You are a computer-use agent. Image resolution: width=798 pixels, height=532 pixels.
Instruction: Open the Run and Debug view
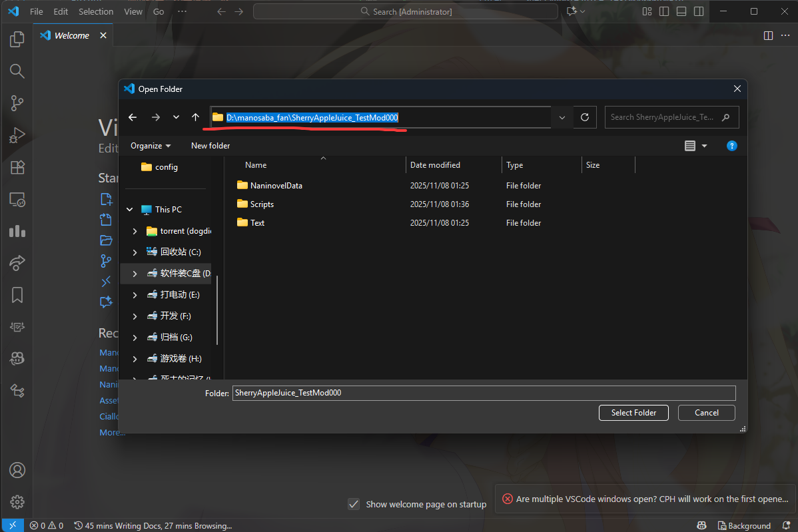point(17,135)
